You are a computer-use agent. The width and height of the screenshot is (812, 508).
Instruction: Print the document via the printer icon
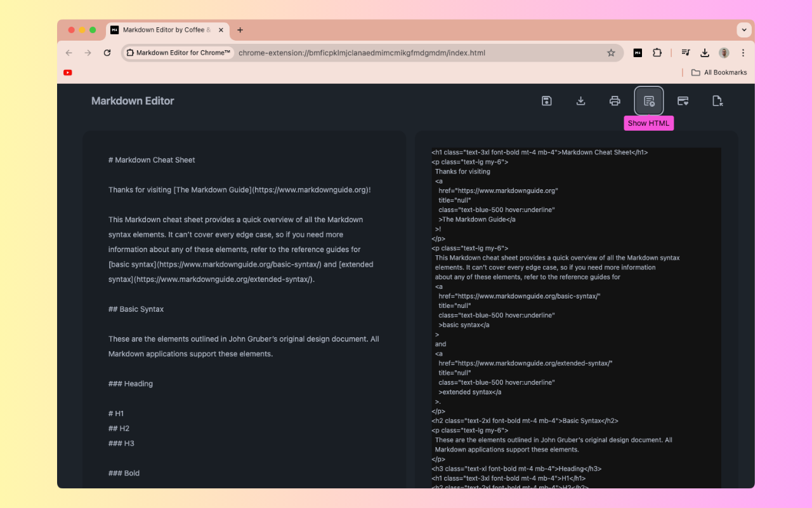(615, 100)
